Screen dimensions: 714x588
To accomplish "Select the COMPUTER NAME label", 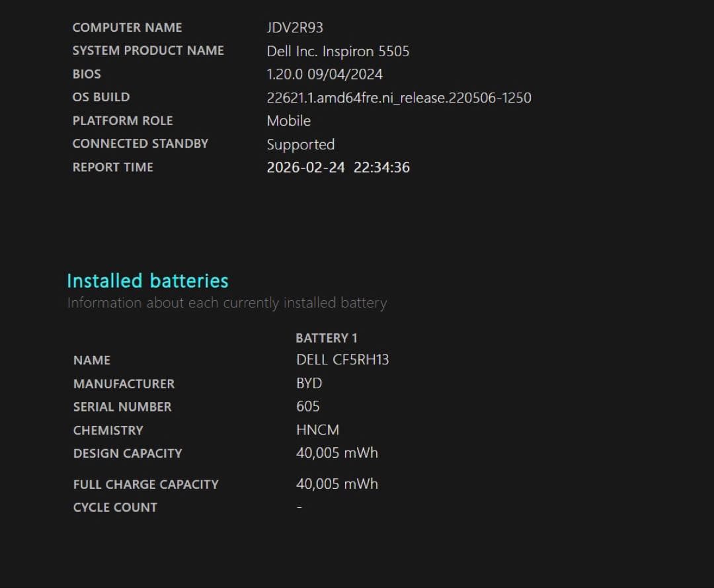I will (127, 28).
